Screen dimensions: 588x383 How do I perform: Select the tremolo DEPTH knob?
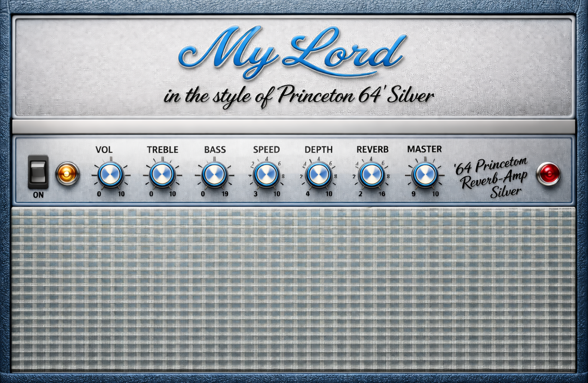point(318,175)
